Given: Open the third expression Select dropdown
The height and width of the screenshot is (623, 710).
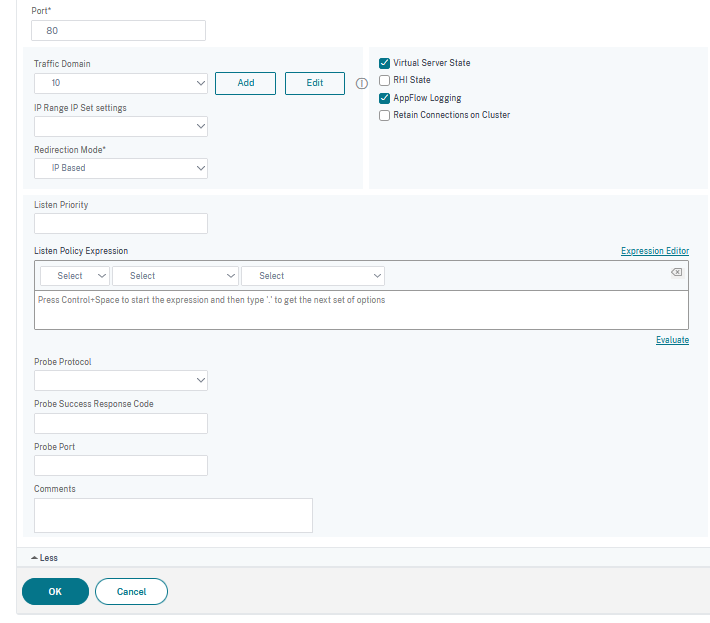Looking at the screenshot, I should pyautogui.click(x=313, y=276).
